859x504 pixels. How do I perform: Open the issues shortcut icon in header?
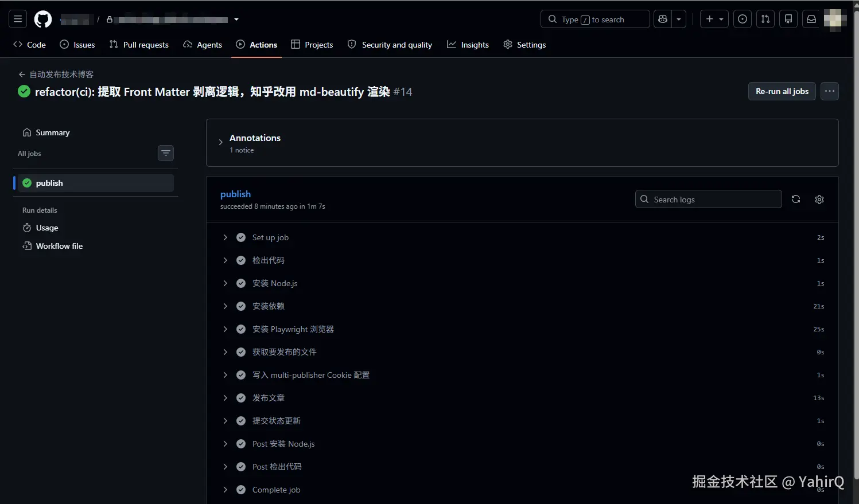coord(743,19)
